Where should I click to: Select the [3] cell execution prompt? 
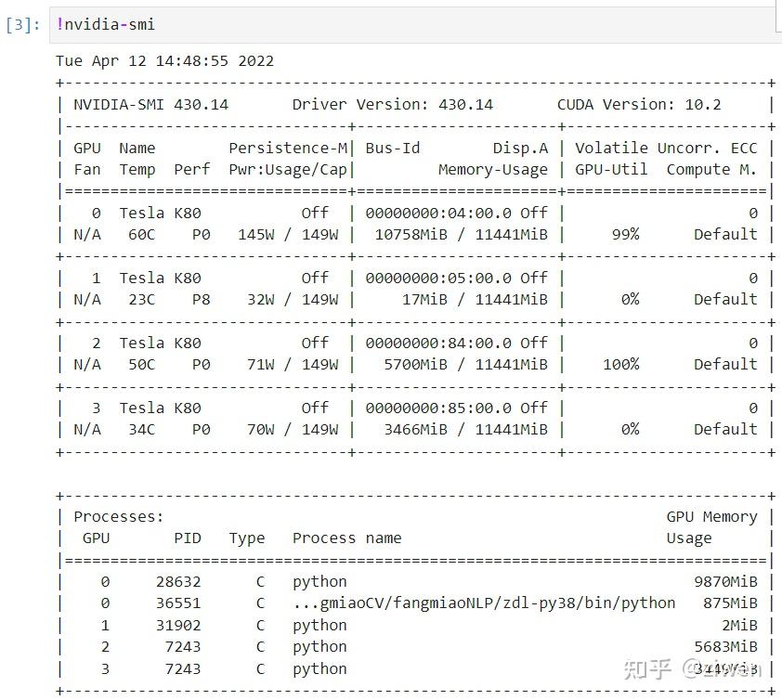click(23, 24)
